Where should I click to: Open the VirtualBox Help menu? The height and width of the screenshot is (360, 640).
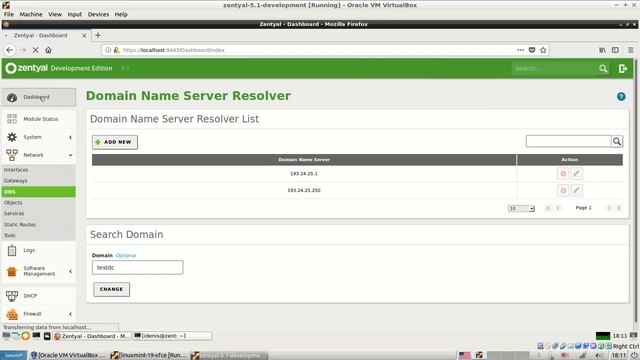121,14
